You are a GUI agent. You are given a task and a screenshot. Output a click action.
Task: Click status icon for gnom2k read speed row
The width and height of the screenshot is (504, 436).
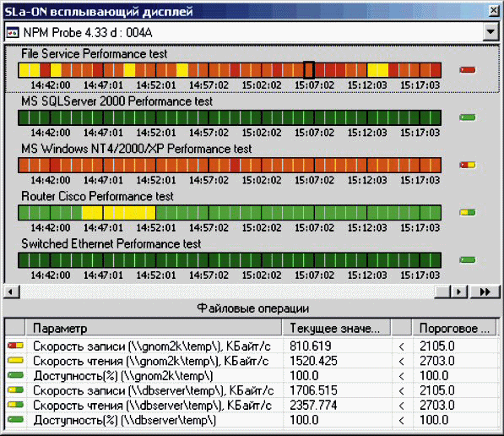[15, 361]
